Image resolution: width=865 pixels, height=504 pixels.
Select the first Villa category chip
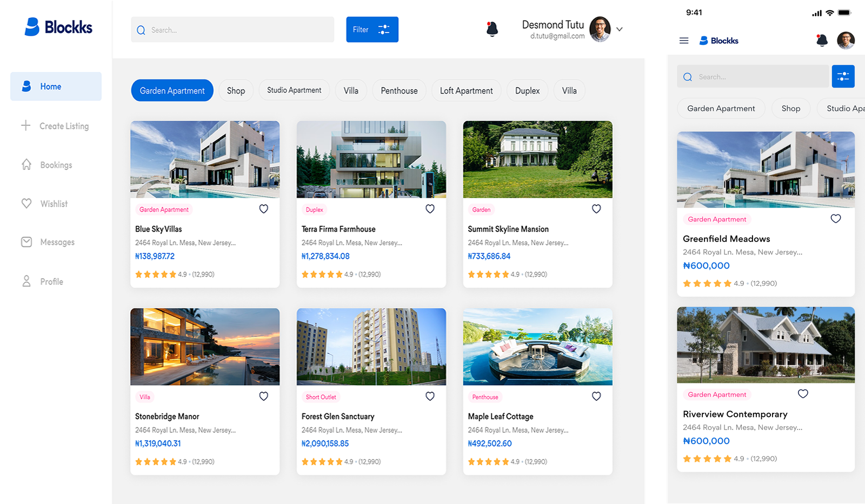point(351,91)
